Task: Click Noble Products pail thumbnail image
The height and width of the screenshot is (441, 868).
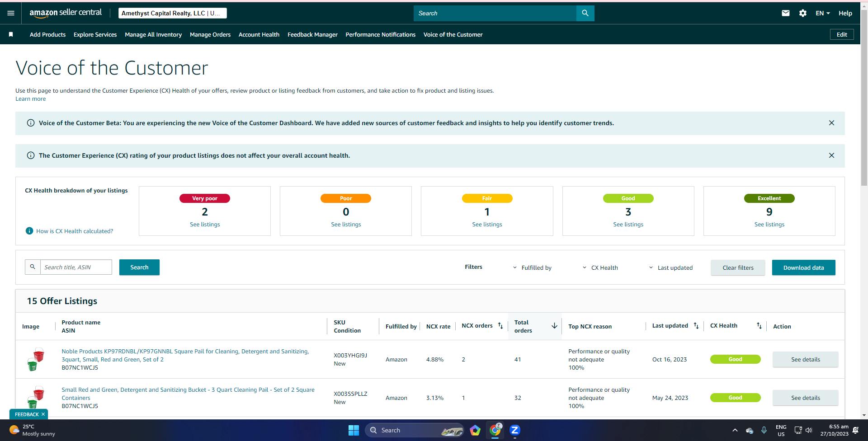Action: (x=36, y=359)
